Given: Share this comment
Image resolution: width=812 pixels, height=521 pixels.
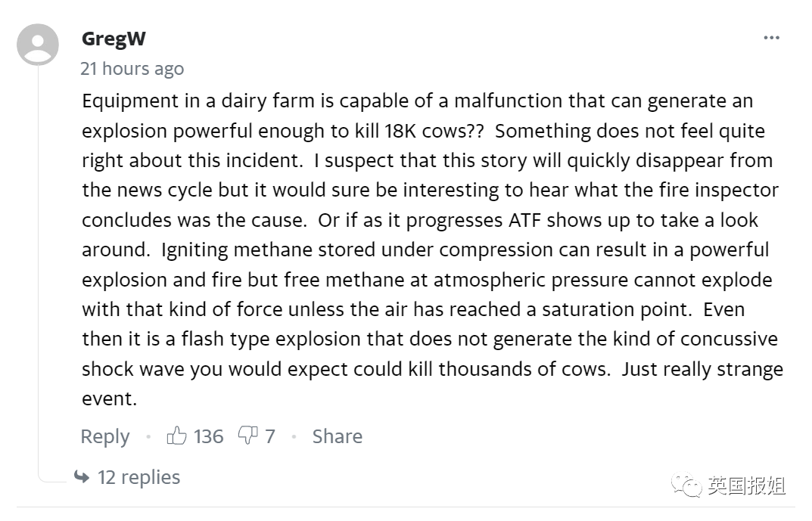Looking at the screenshot, I should point(337,436).
